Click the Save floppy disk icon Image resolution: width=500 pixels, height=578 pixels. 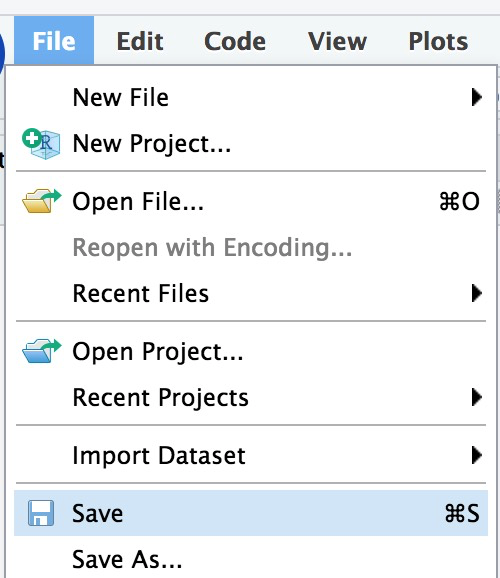pos(41,513)
